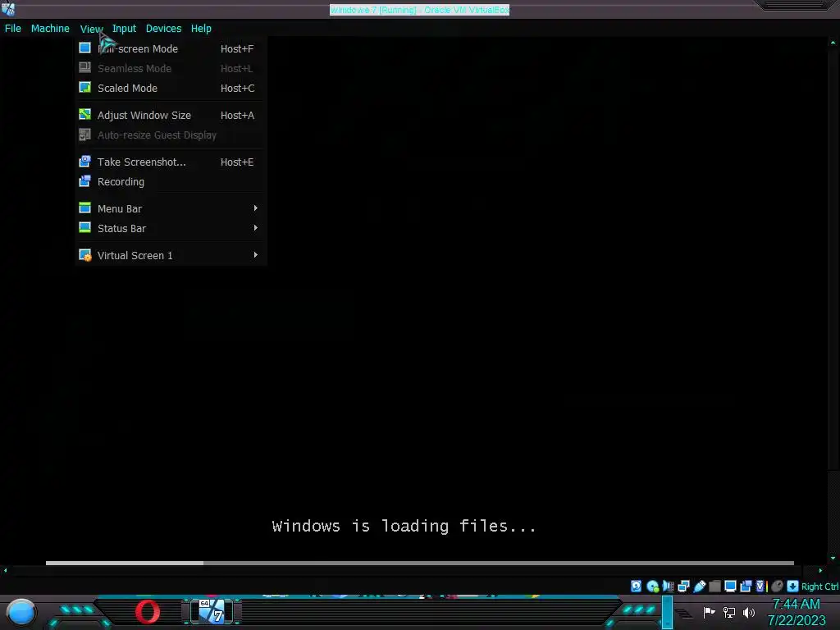
Task: Open the Status Bar submenu entry
Action: (170, 228)
